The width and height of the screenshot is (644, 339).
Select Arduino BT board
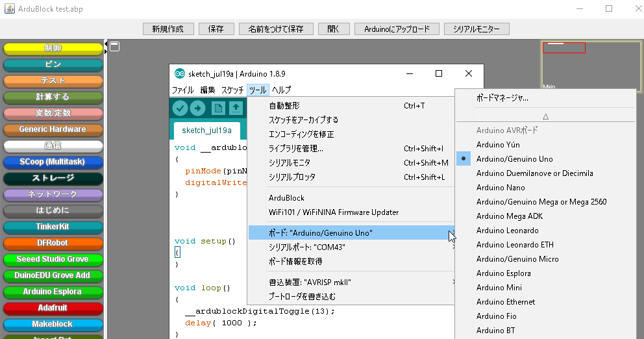[x=545, y=331]
